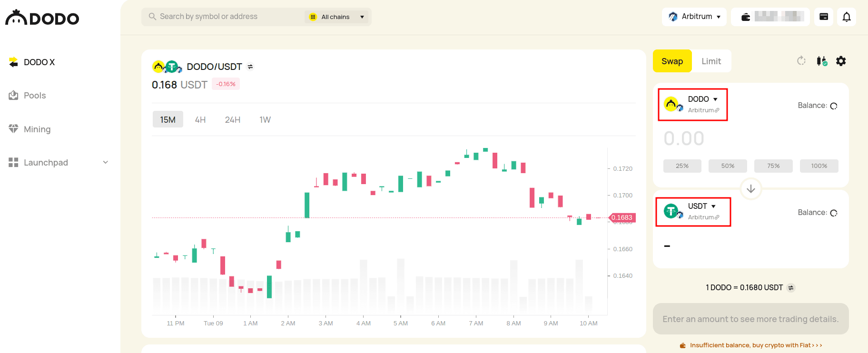The width and height of the screenshot is (868, 353).
Task: Open swap settings gear icon
Action: click(x=841, y=61)
